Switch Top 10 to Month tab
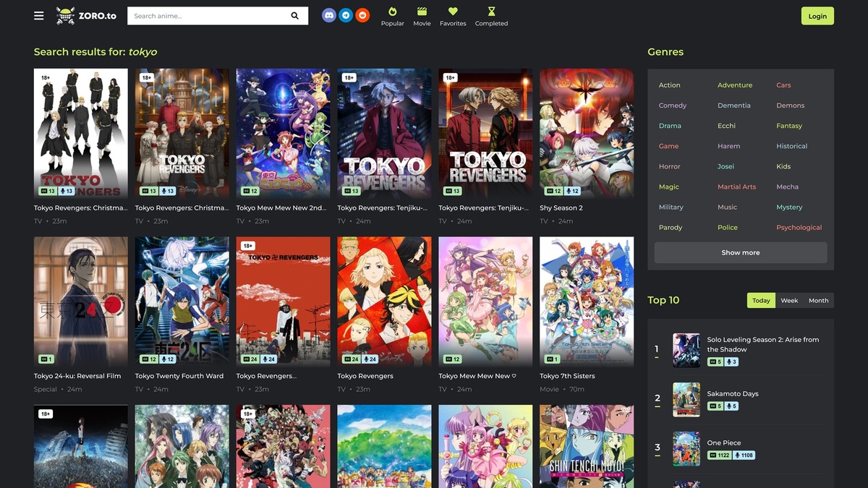 point(818,301)
